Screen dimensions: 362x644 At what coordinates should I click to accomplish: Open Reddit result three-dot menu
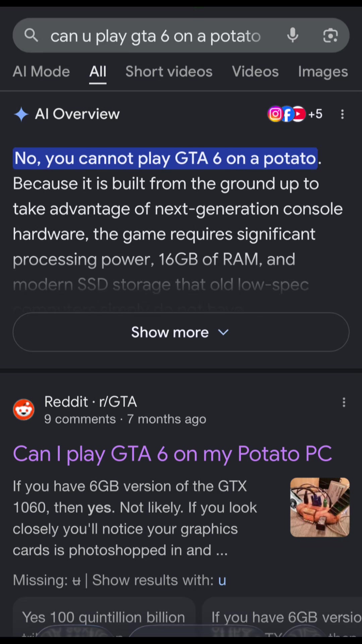344,402
